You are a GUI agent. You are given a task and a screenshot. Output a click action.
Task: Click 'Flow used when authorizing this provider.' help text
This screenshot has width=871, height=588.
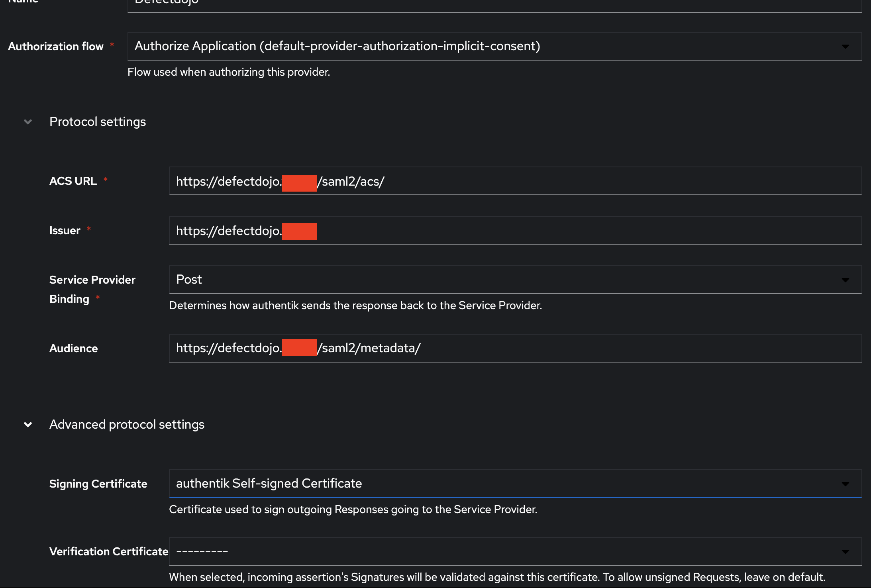pos(229,72)
